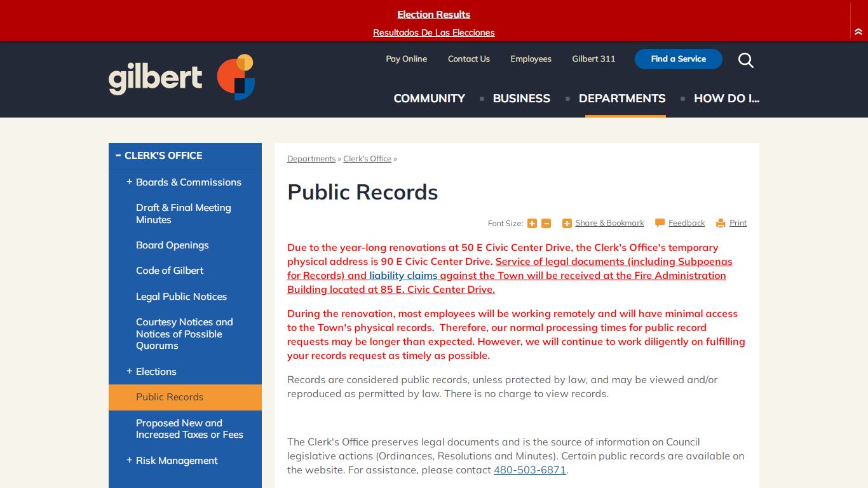
Task: Open Pay Online link
Action: point(407,59)
